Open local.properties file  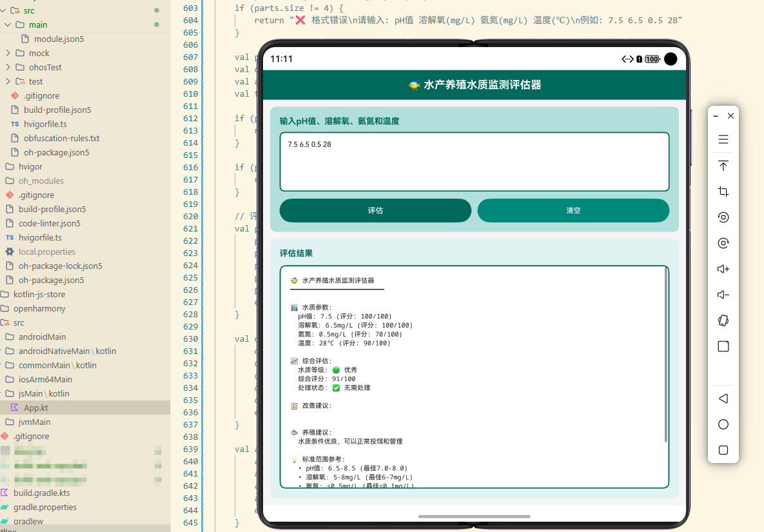[47, 251]
